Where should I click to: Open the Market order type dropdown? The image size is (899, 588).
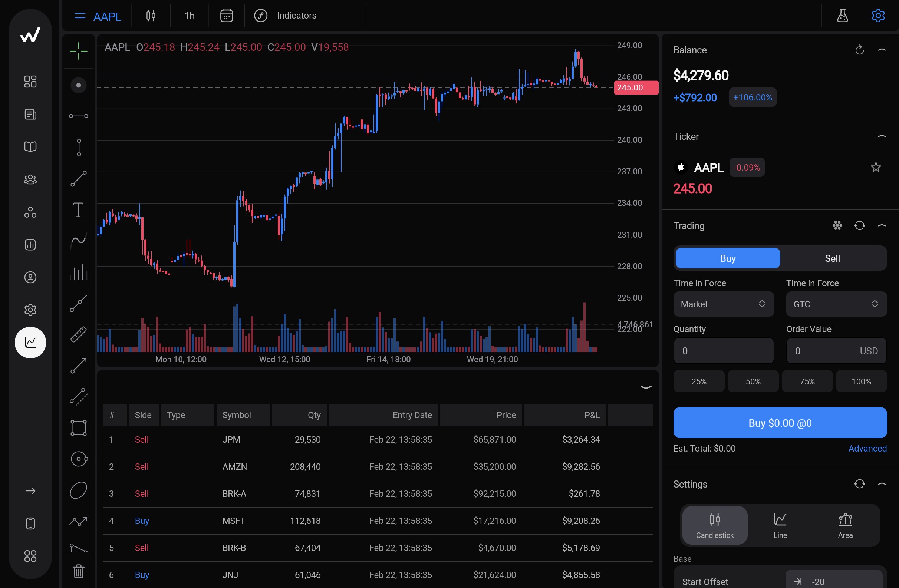723,304
